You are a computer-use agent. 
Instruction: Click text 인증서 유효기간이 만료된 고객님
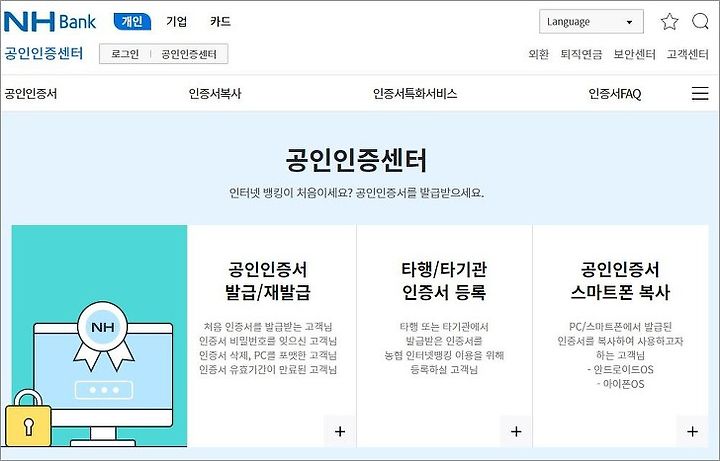[268, 370]
